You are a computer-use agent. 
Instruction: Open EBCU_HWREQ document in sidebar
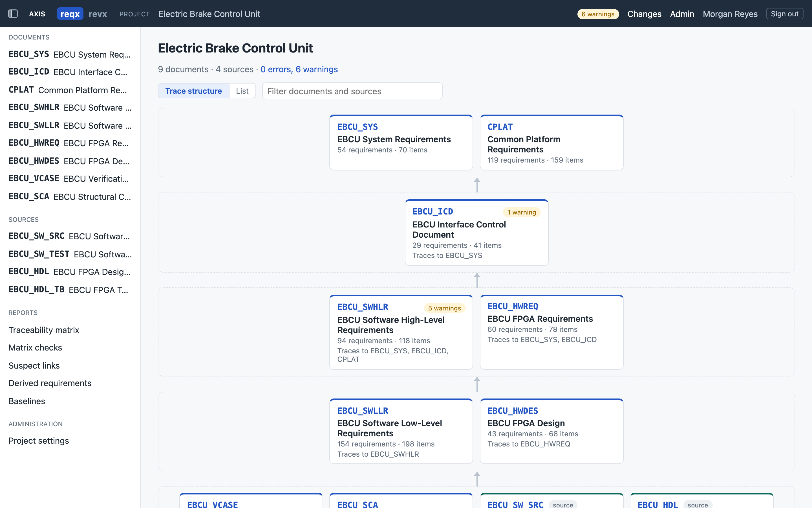click(70, 143)
